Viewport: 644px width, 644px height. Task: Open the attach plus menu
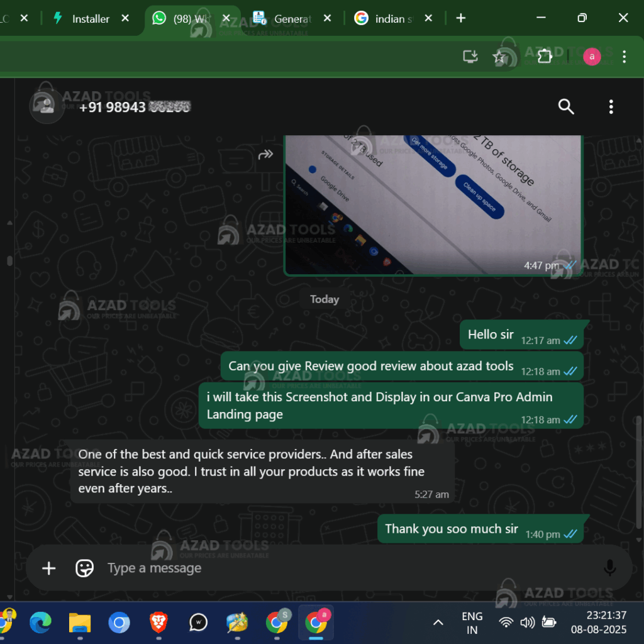click(49, 569)
